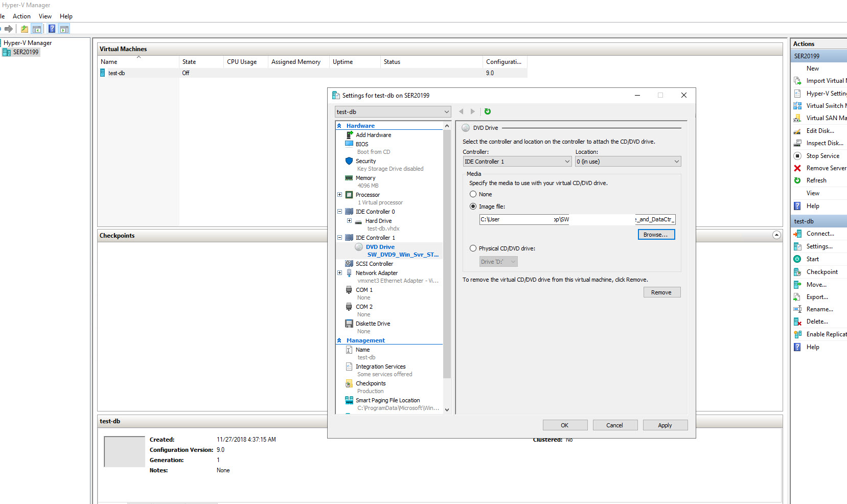Click the Stop Service icon in Actions

pyautogui.click(x=797, y=156)
